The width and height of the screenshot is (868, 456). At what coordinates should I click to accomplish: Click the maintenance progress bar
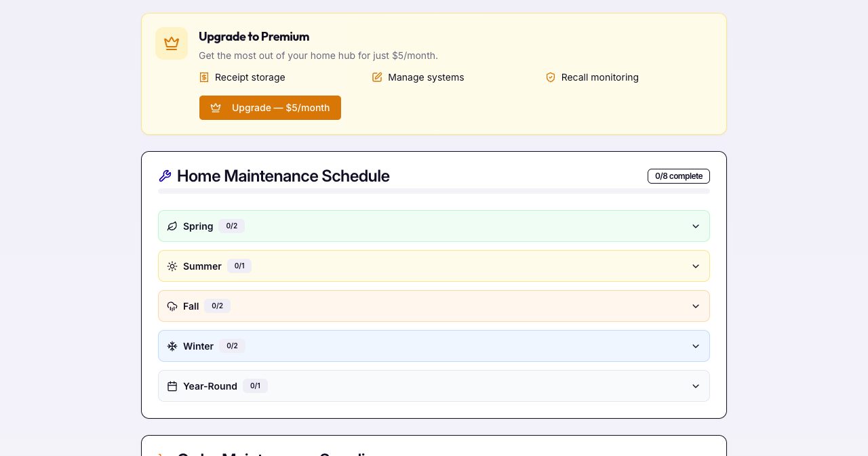434,191
